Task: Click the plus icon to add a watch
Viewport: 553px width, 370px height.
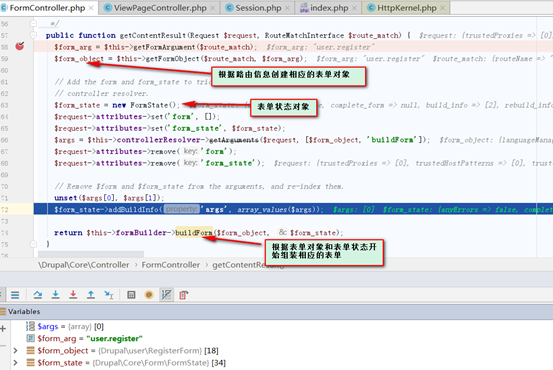Action: pos(3,328)
